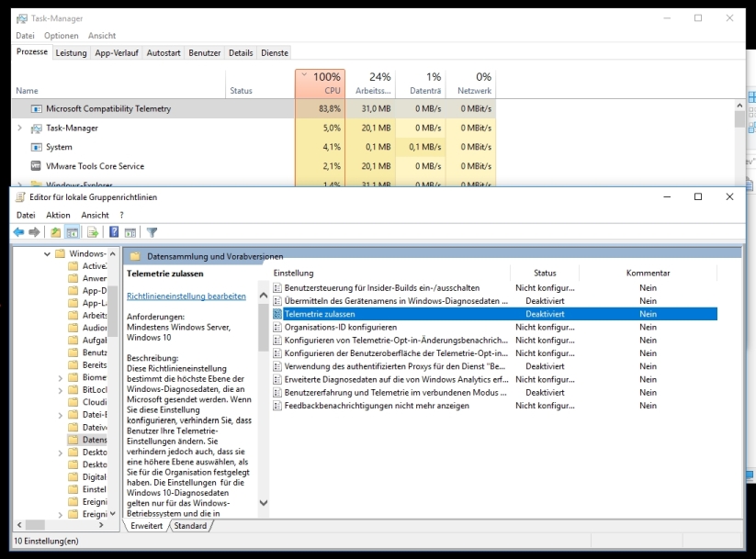Image resolution: width=756 pixels, height=559 pixels.
Task: Click the description pane scroll down arrow
Action: tap(264, 503)
